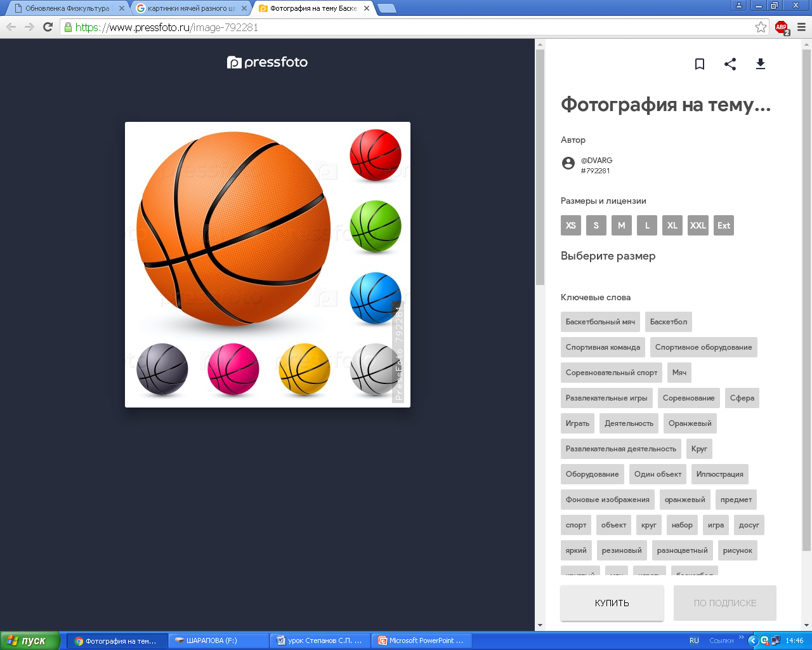The width and height of the screenshot is (812, 650).
Task: Switch to Microsoft PowerPoint in the taskbar
Action: coord(422,640)
